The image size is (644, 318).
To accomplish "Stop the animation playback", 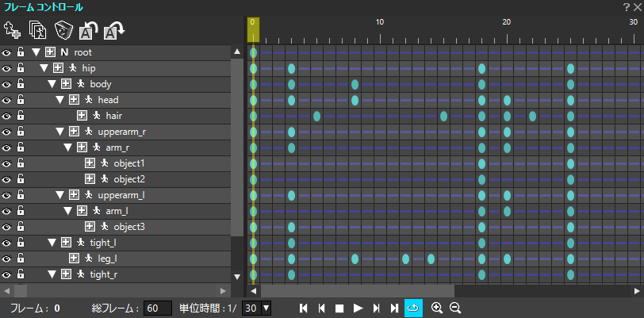I will 339,308.
